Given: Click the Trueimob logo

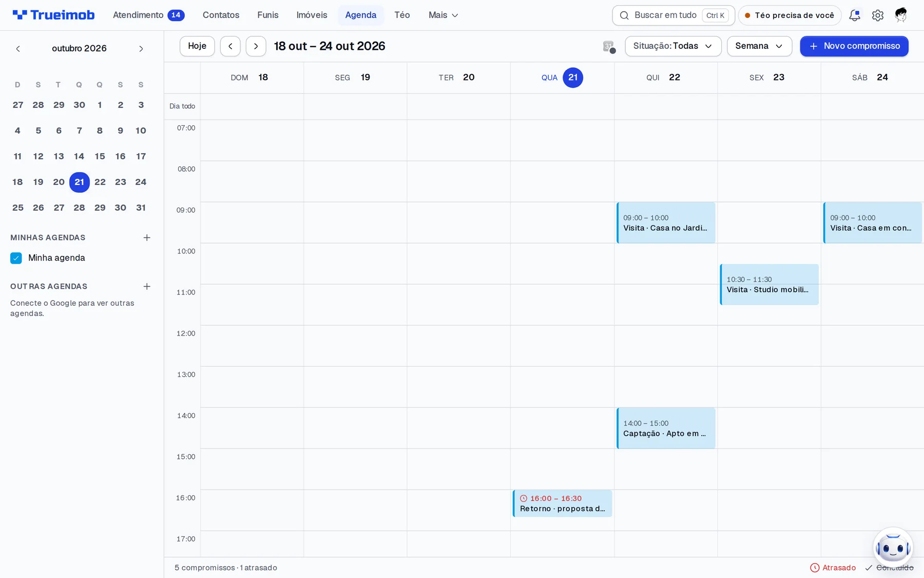Looking at the screenshot, I should pyautogui.click(x=54, y=15).
